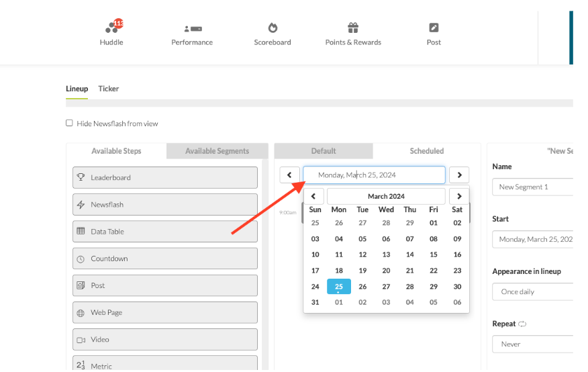Click the date field showing Monday, March 25, 2024
588x372 pixels.
[375, 175]
